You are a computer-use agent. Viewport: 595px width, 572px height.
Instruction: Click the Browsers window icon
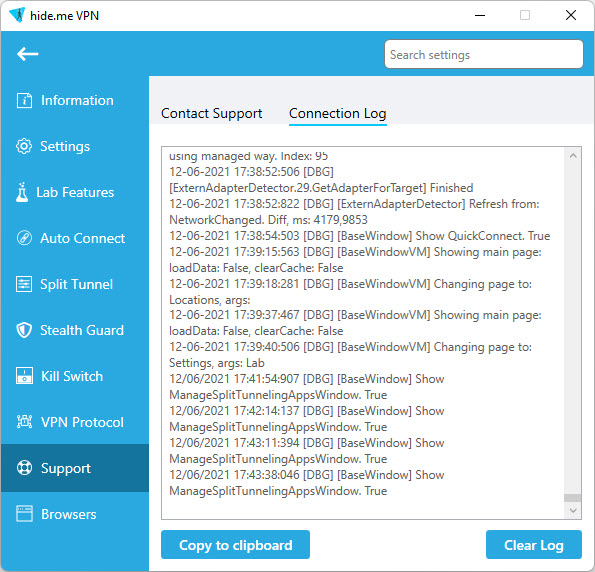[24, 514]
